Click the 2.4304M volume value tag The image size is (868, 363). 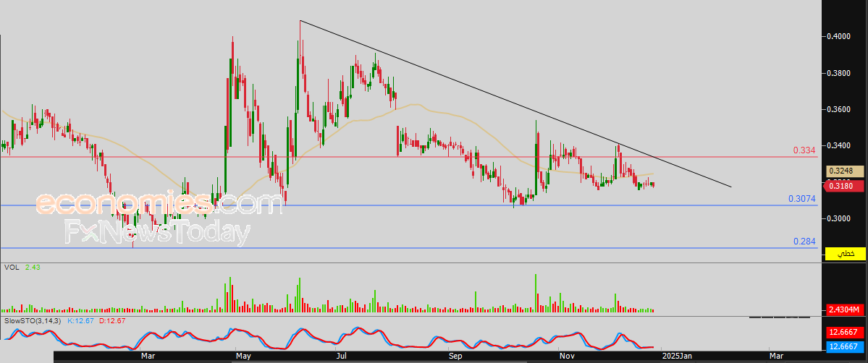(845, 309)
